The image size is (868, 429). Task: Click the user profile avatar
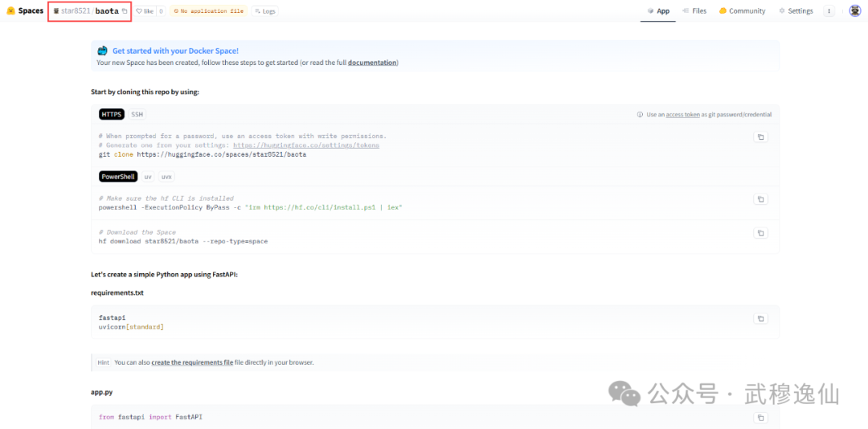tap(854, 11)
